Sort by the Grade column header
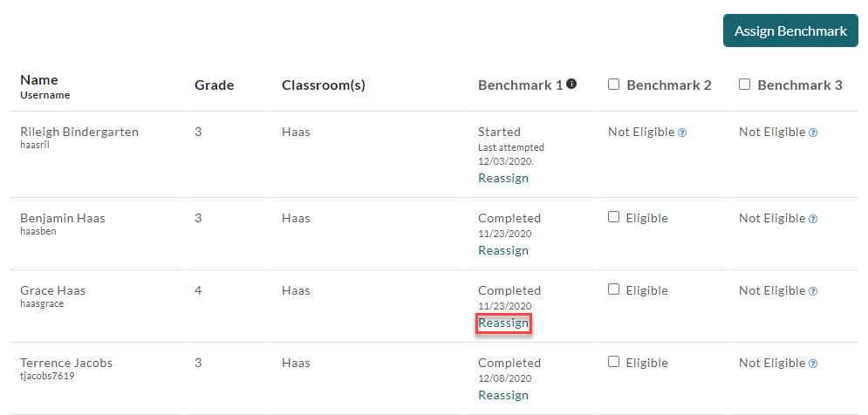This screenshot has height=415, width=868. [x=215, y=85]
